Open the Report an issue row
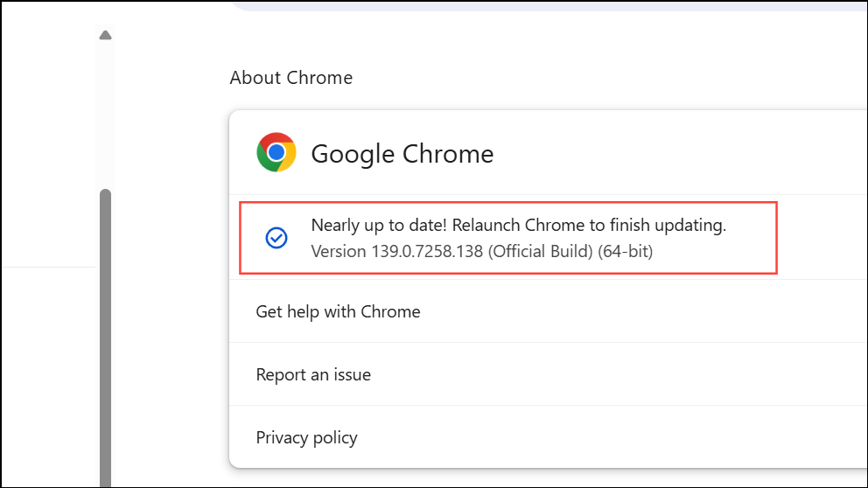The image size is (868, 488). coord(548,374)
